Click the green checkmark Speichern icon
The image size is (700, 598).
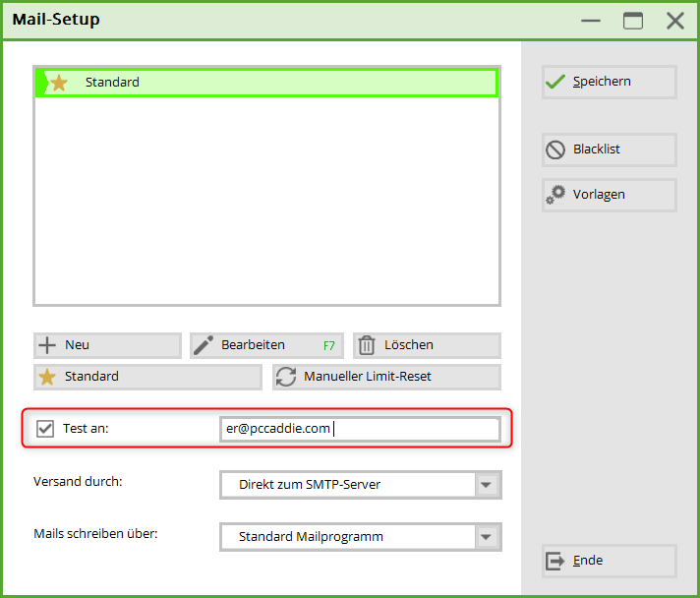click(556, 82)
